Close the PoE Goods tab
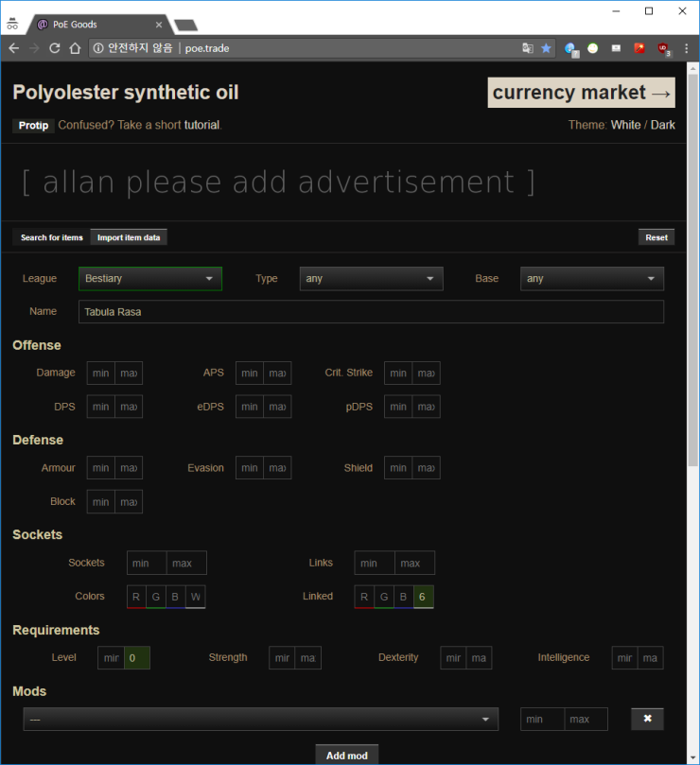This screenshot has width=700, height=765. [159, 25]
